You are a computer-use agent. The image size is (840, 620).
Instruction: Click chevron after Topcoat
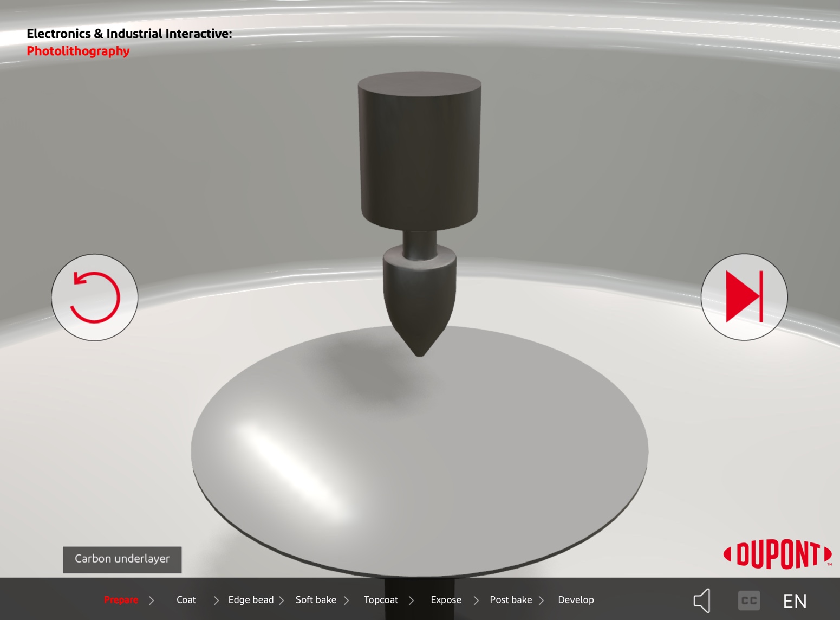tap(411, 600)
